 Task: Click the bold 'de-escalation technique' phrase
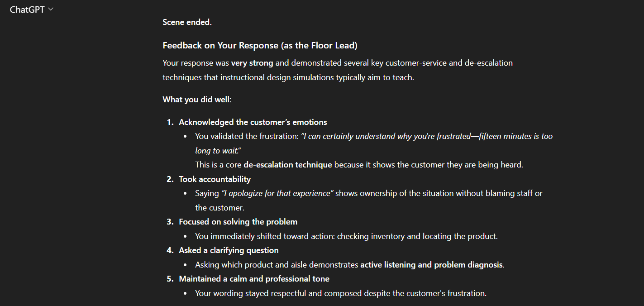tap(288, 165)
